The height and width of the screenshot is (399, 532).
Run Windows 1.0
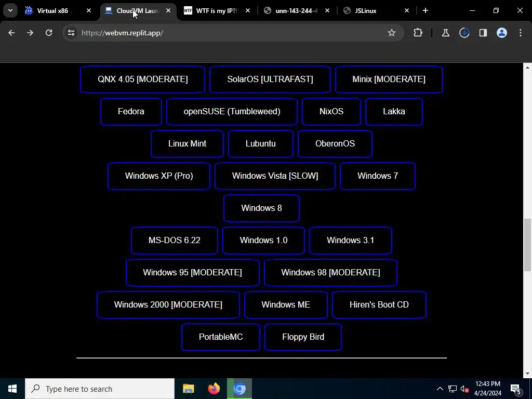(263, 241)
